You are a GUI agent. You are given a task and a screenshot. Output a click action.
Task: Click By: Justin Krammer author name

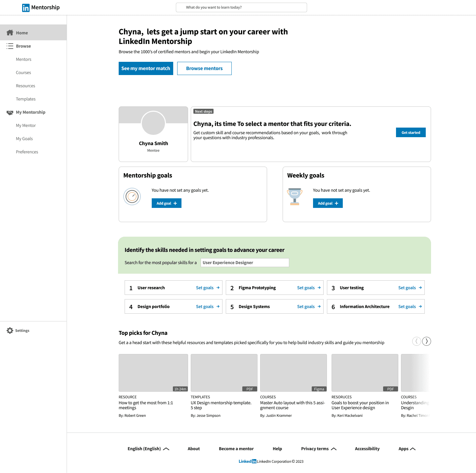pyautogui.click(x=276, y=415)
